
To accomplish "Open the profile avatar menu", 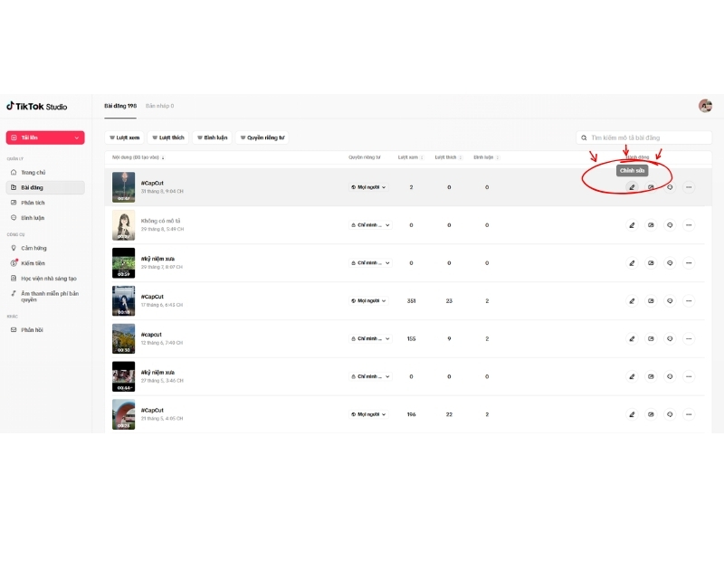I will (x=705, y=106).
